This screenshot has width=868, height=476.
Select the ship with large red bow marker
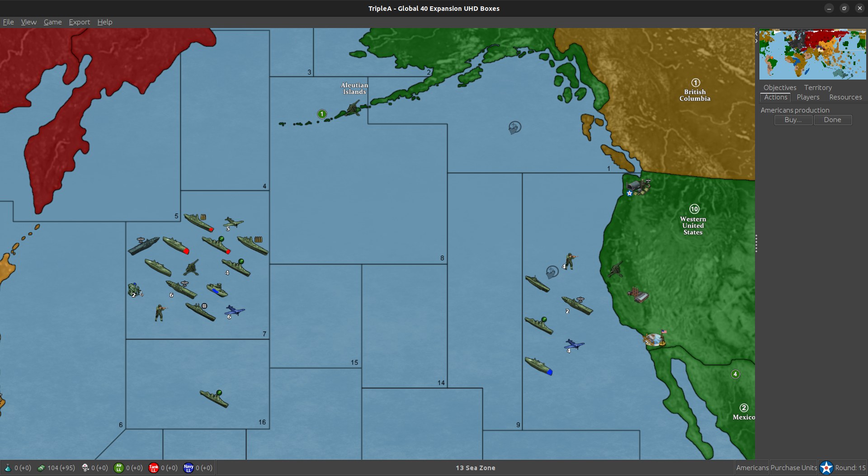click(x=176, y=245)
